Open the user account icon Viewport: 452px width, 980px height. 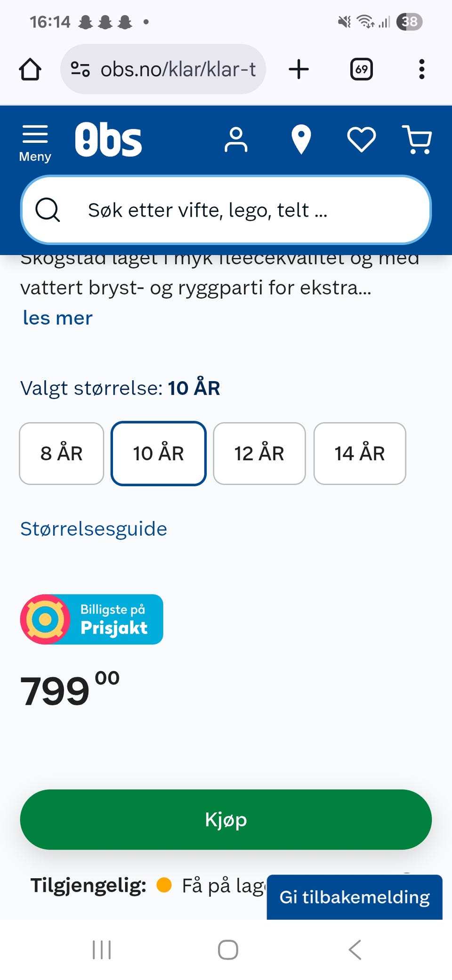point(236,140)
